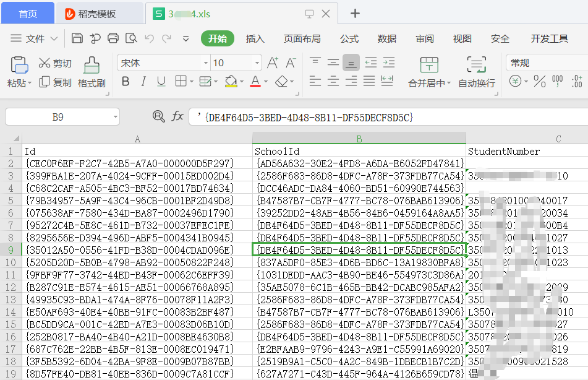Open the 页面布局 ribbon tab
The height and width of the screenshot is (380, 588).
tap(302, 38)
